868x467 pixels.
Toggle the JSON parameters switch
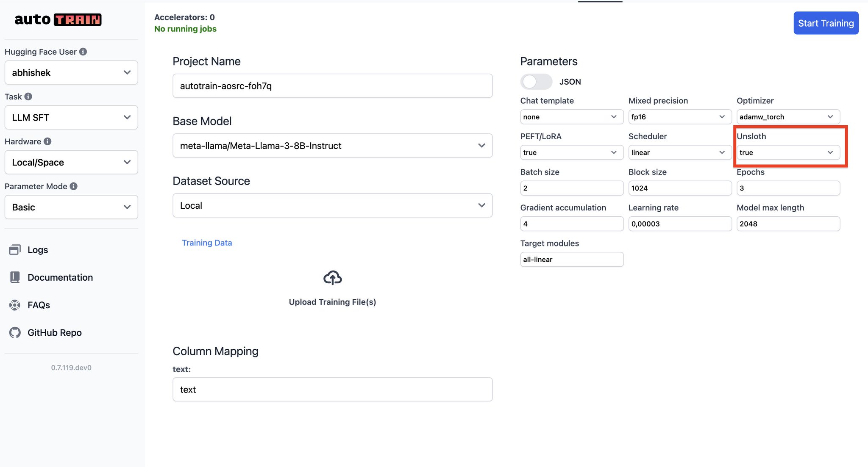tap(536, 82)
